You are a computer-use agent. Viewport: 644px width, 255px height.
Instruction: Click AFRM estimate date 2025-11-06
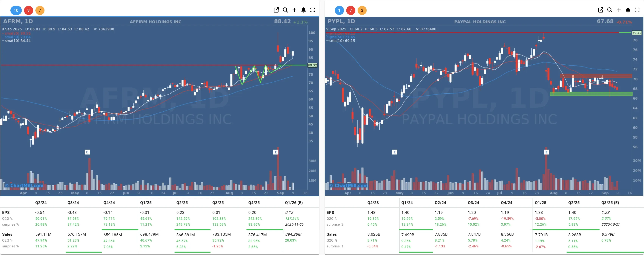pos(294,224)
